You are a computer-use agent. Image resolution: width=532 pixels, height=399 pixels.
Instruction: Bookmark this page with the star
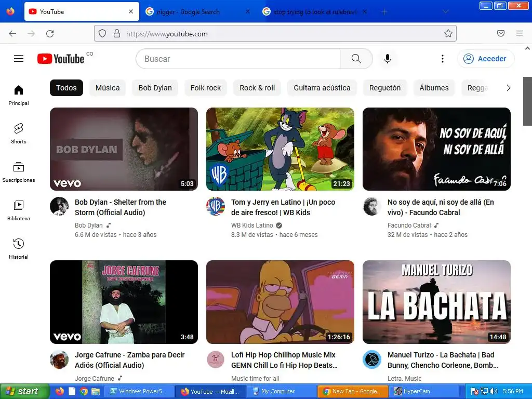[x=448, y=34]
